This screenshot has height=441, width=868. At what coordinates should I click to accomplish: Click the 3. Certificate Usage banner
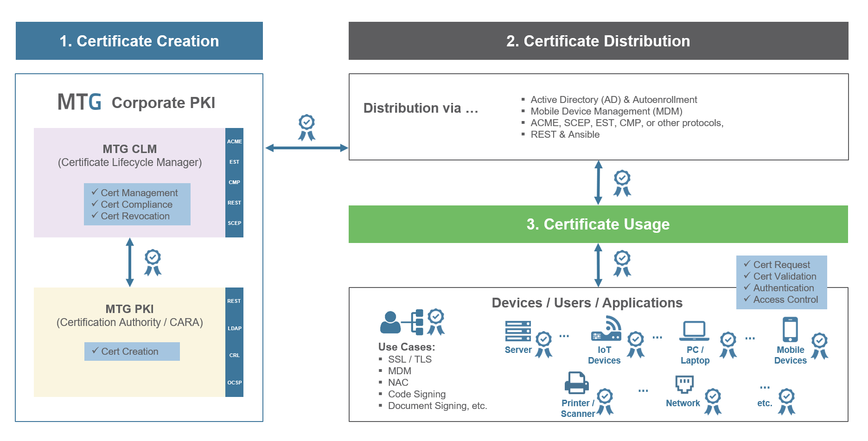pyautogui.click(x=598, y=224)
